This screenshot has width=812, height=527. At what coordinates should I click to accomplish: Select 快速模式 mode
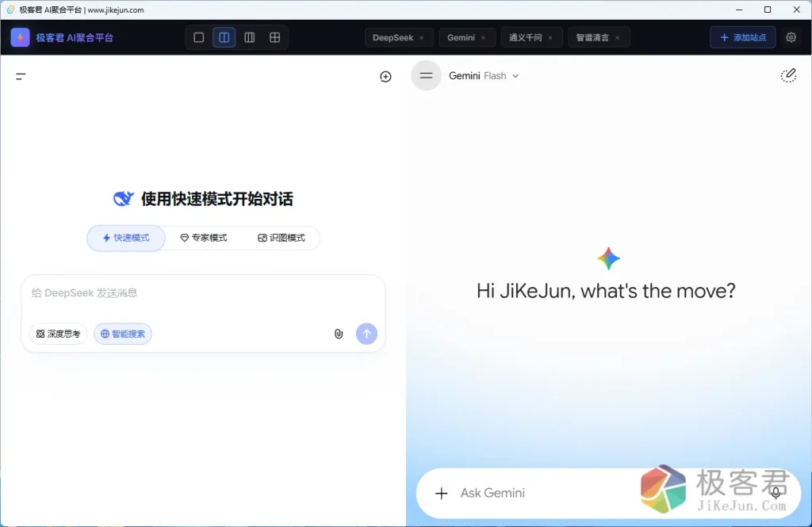point(126,238)
